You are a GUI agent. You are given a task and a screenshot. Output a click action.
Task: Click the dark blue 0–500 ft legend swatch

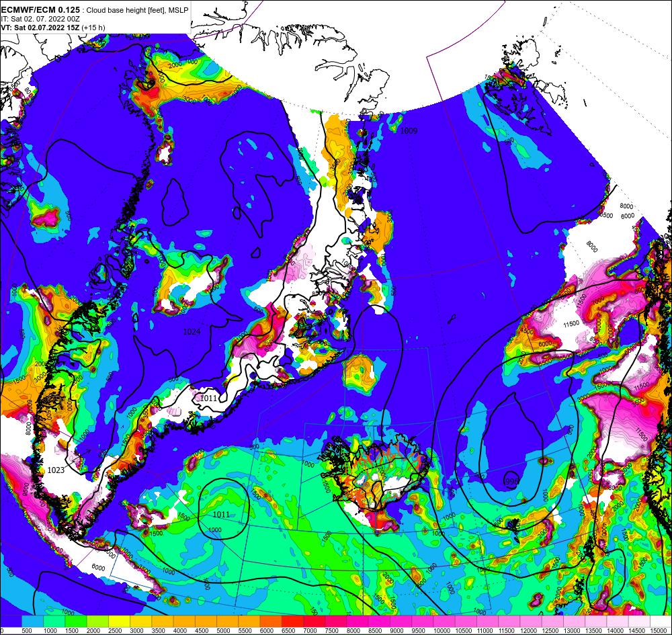(11, 621)
